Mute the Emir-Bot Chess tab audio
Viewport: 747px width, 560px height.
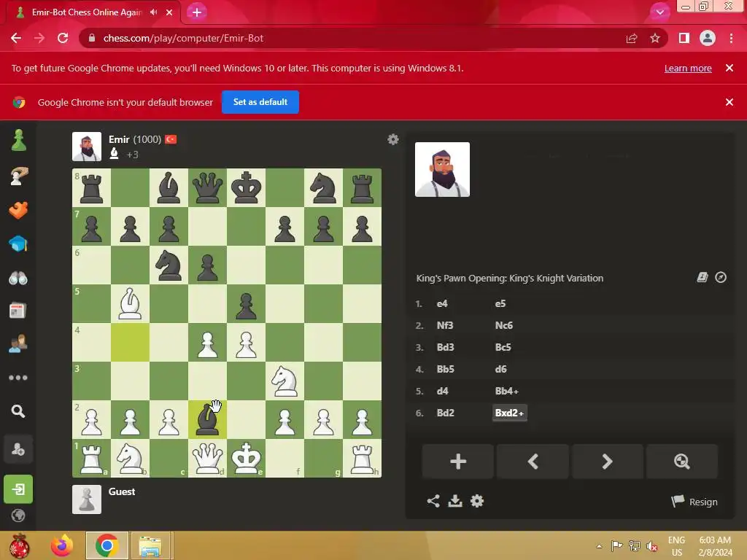[x=153, y=12]
